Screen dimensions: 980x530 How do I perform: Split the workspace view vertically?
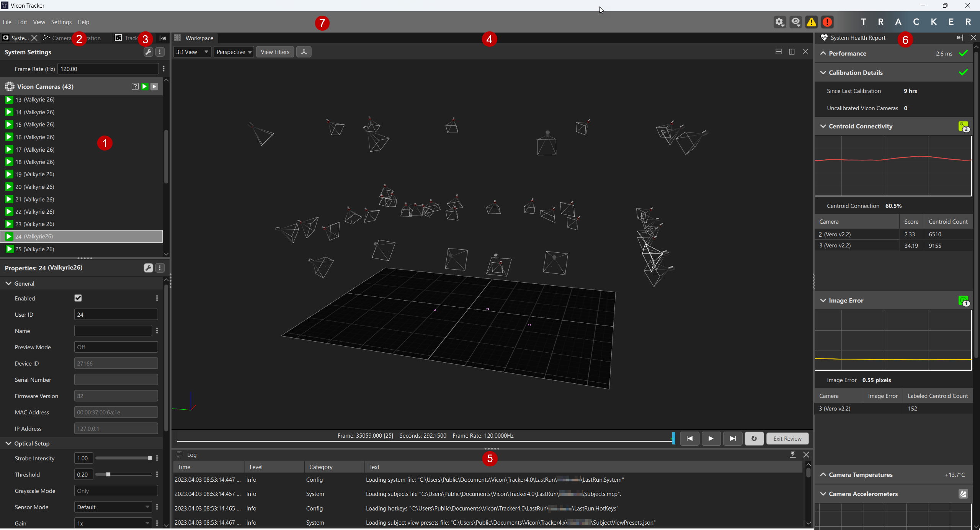click(792, 52)
